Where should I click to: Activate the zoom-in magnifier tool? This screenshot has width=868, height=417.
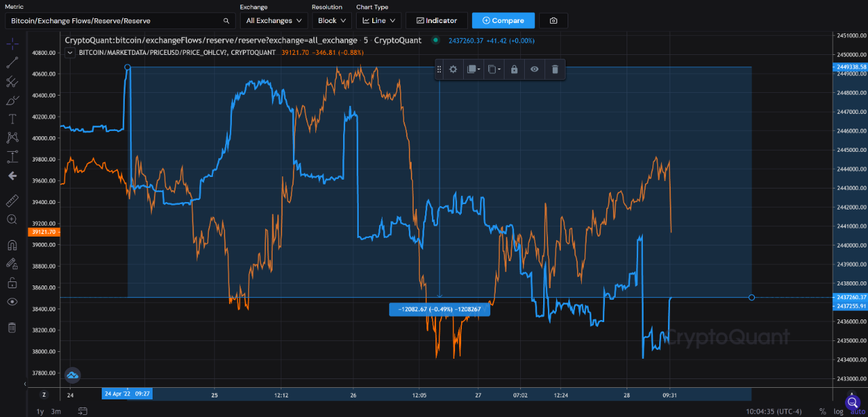12,219
